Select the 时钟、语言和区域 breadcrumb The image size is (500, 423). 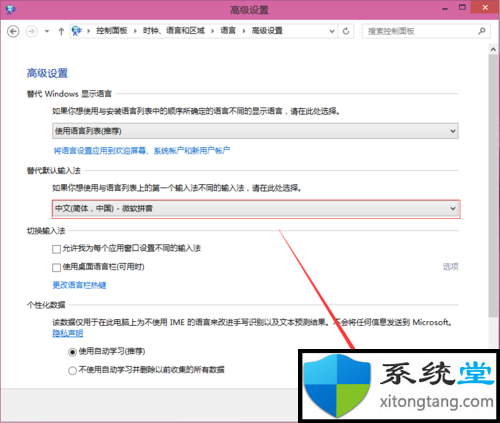click(174, 31)
